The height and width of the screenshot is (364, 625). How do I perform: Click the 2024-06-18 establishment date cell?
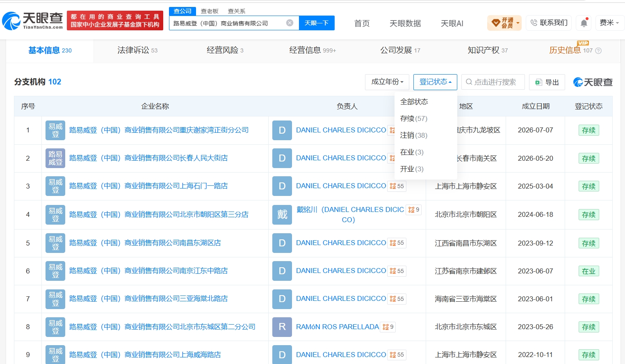(x=536, y=215)
